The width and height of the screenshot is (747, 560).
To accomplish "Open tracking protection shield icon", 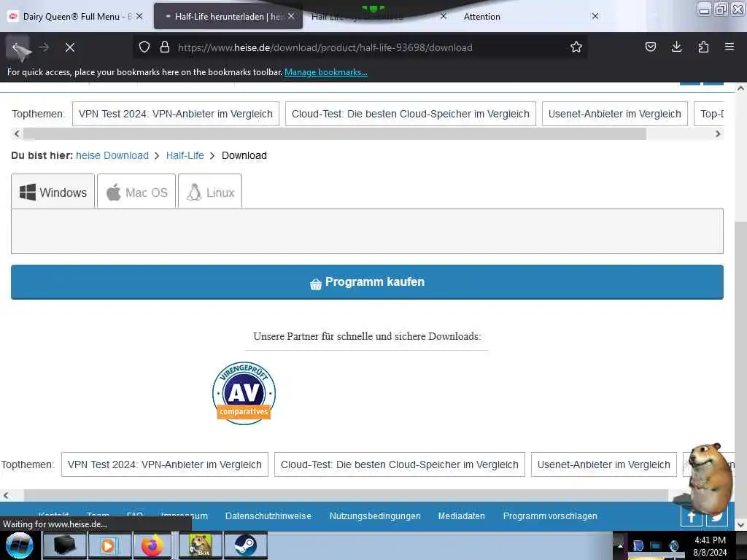I will point(144,47).
